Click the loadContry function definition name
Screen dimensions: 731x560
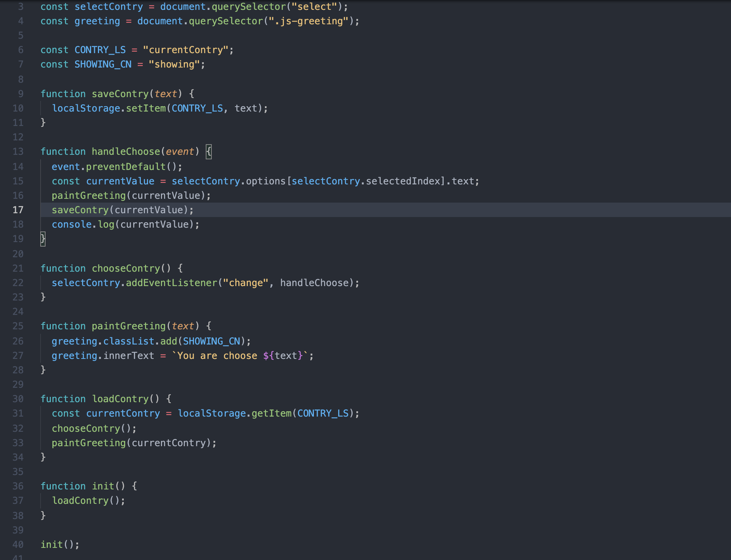click(x=120, y=399)
